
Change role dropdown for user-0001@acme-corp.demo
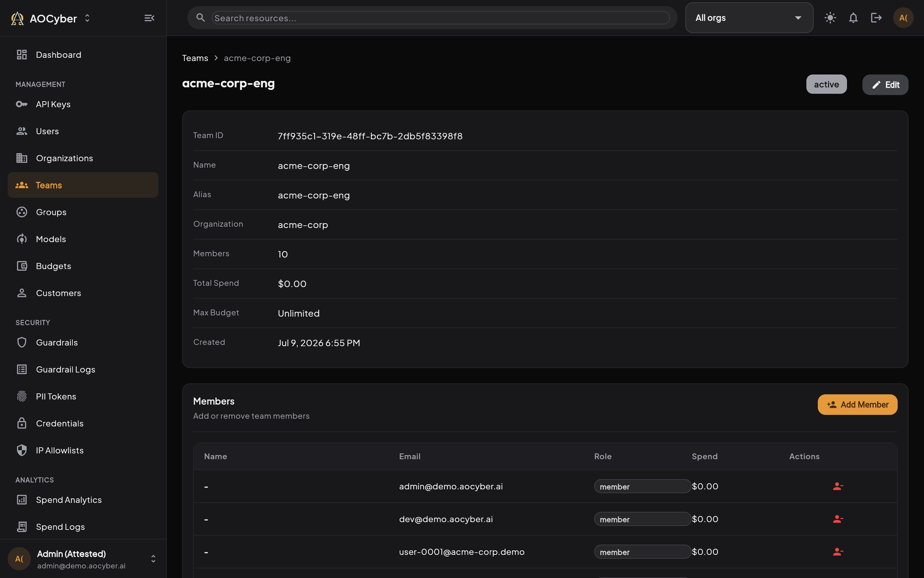pyautogui.click(x=642, y=552)
